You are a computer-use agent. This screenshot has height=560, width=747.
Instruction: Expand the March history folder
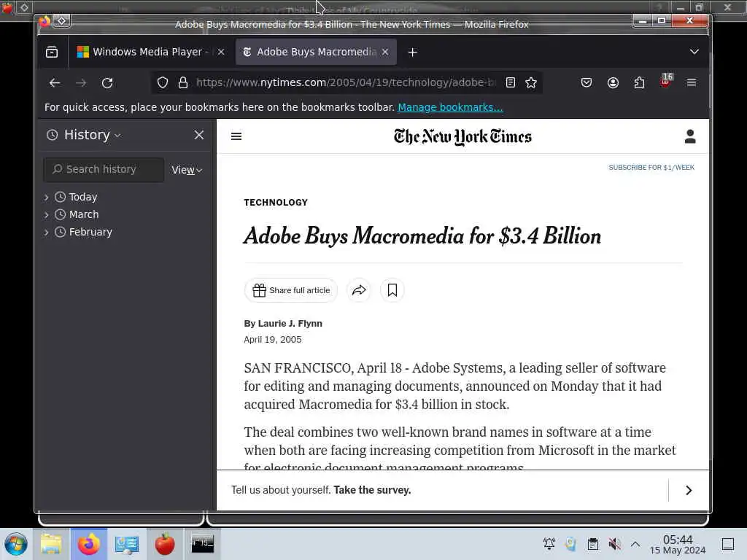point(46,215)
